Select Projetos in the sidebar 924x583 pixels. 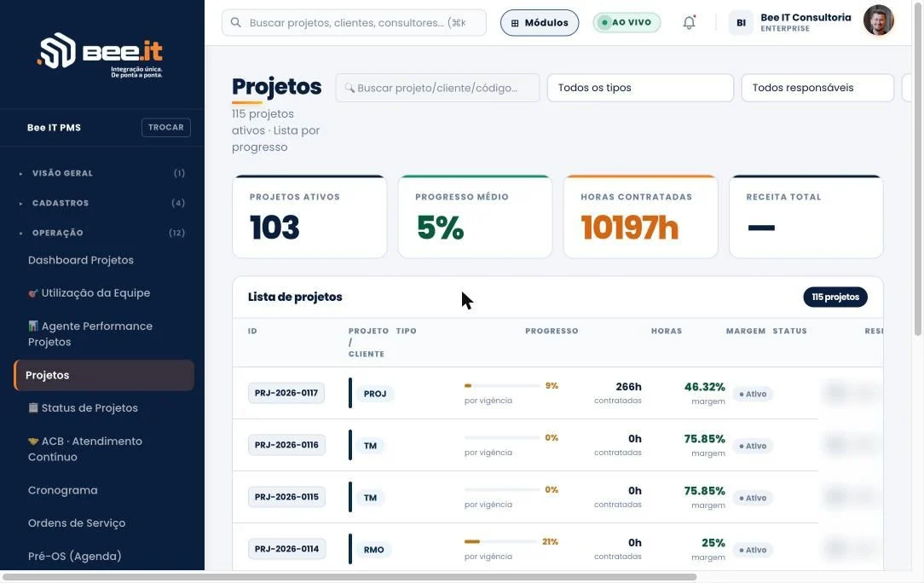pyautogui.click(x=104, y=375)
